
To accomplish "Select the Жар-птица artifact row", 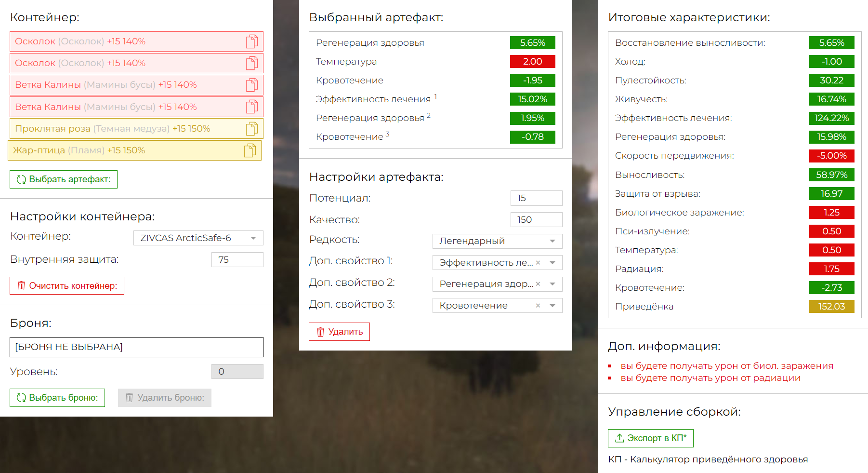I will click(120, 150).
